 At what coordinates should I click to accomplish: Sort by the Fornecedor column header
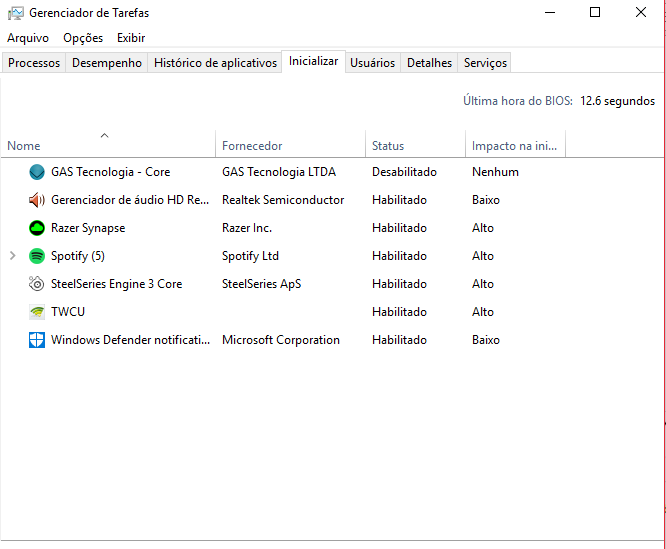click(x=291, y=146)
